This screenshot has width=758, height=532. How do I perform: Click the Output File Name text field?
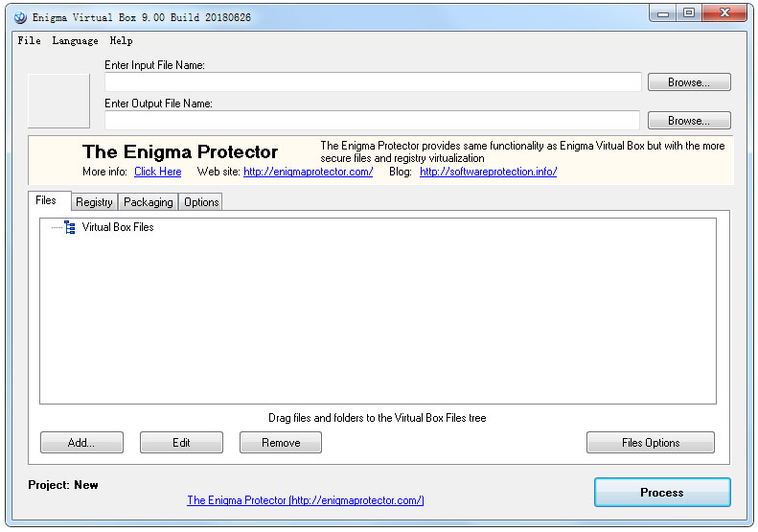[372, 121]
